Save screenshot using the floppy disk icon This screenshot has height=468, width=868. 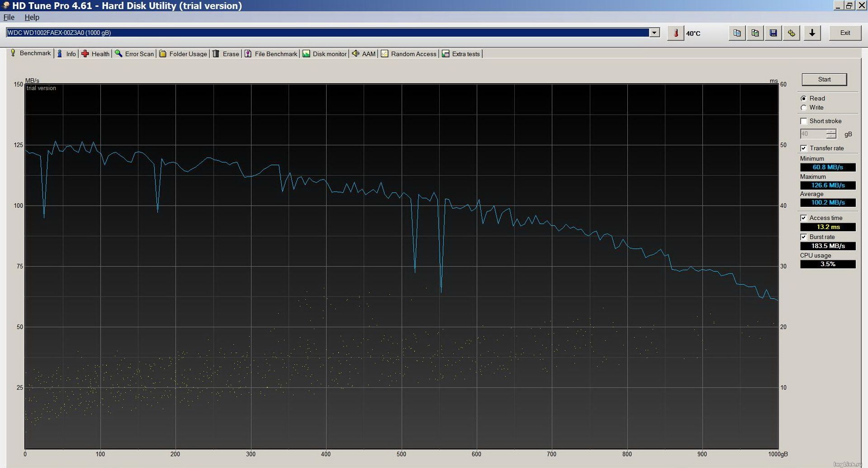tap(773, 33)
